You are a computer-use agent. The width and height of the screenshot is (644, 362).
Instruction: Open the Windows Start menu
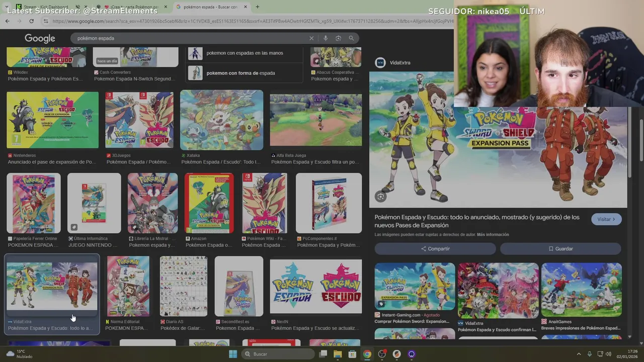coord(232,354)
